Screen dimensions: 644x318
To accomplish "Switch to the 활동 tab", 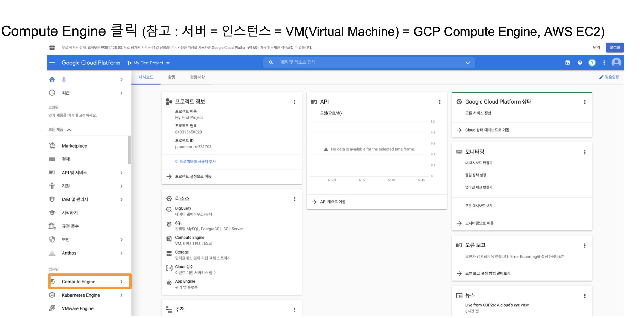I will pos(172,77).
